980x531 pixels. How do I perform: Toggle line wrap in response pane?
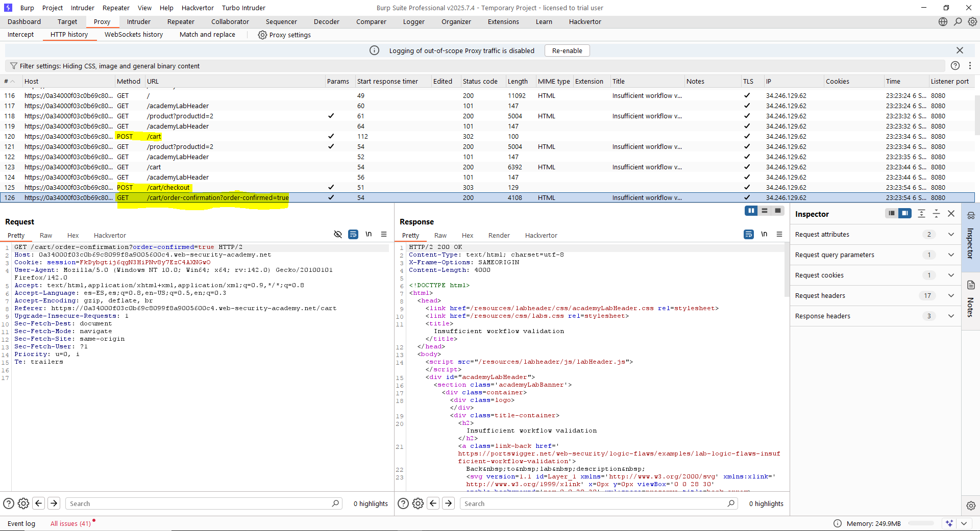click(749, 234)
